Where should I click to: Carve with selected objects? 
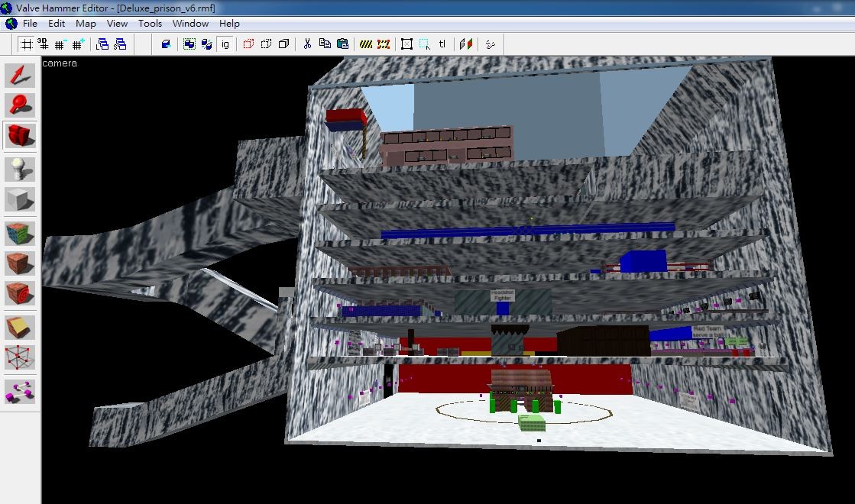(166, 44)
